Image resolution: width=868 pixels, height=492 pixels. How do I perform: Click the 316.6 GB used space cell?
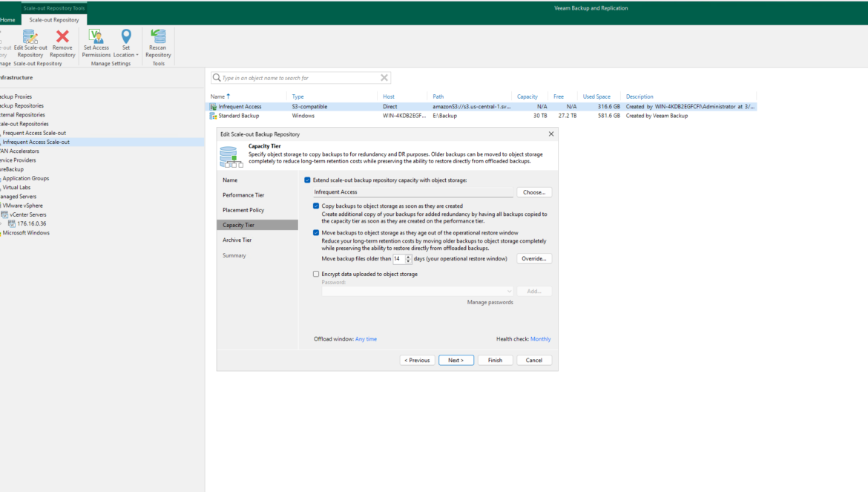click(x=609, y=107)
